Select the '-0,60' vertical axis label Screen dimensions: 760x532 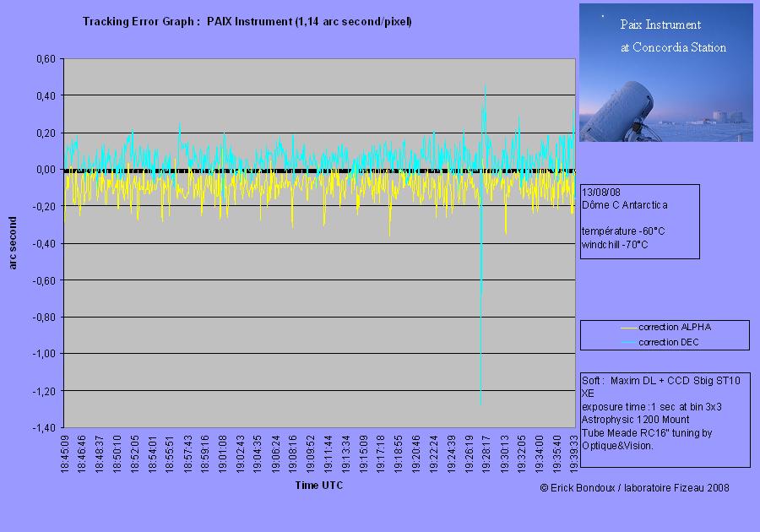45,280
